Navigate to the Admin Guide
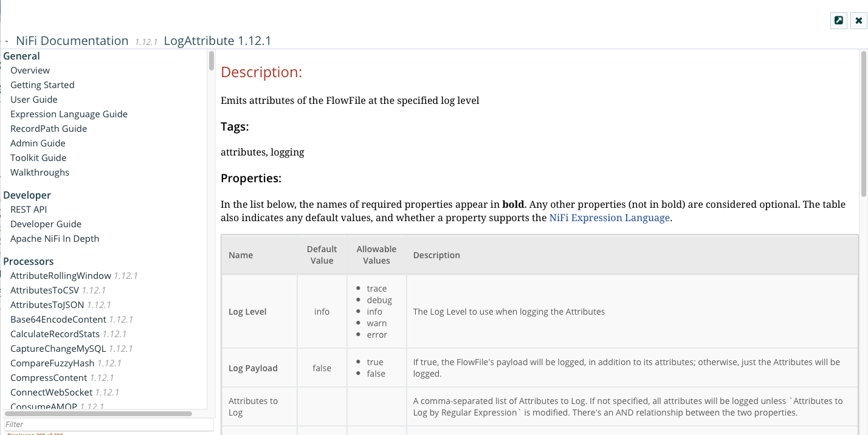The image size is (868, 435). (38, 143)
